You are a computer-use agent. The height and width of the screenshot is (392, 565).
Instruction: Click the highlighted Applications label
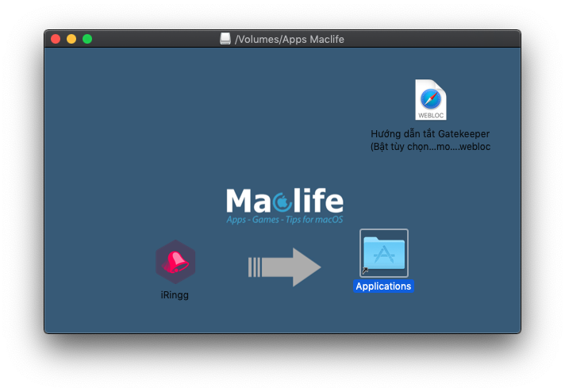click(383, 286)
